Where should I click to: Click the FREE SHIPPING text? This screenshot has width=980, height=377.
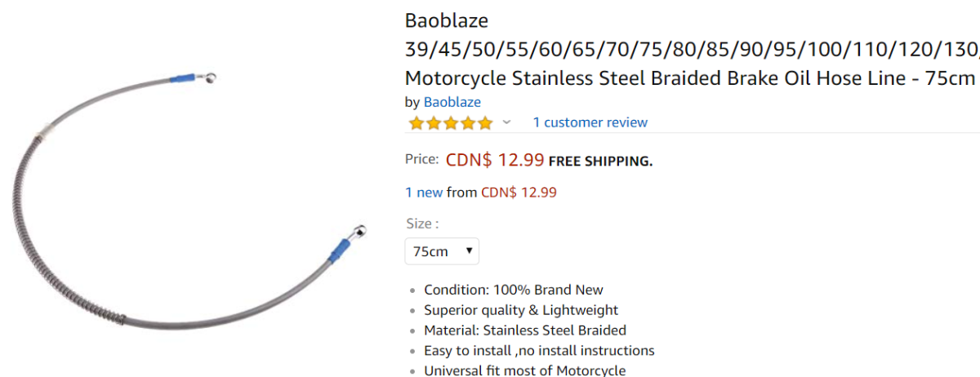point(600,161)
